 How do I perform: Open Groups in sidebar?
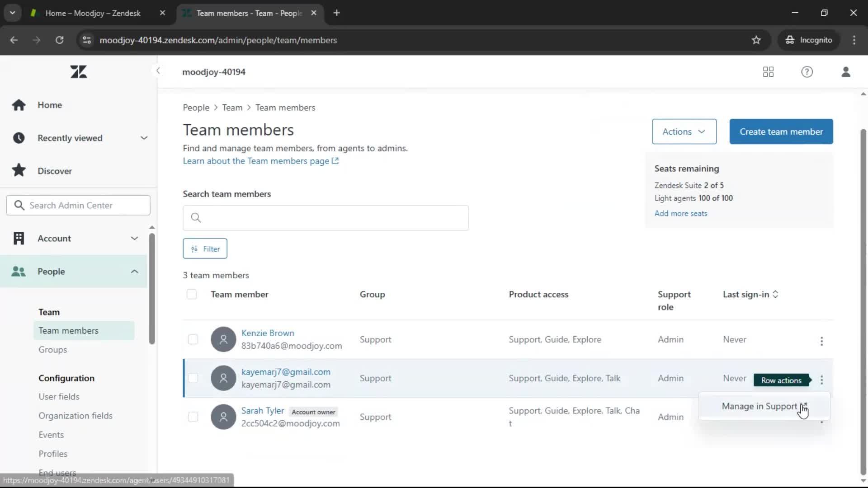pos(52,349)
